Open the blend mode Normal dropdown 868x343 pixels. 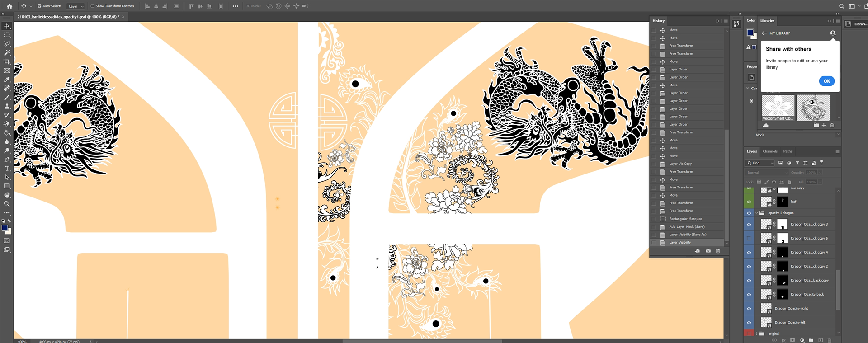point(767,173)
